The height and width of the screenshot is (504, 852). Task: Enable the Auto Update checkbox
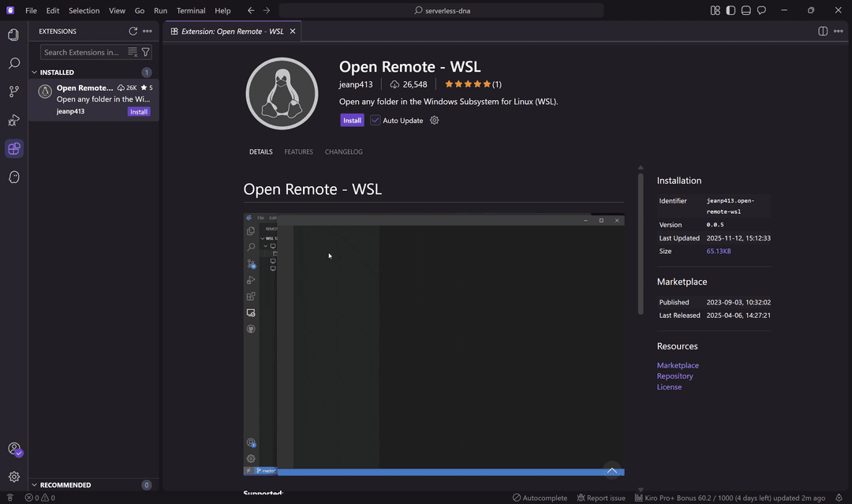[x=374, y=120]
